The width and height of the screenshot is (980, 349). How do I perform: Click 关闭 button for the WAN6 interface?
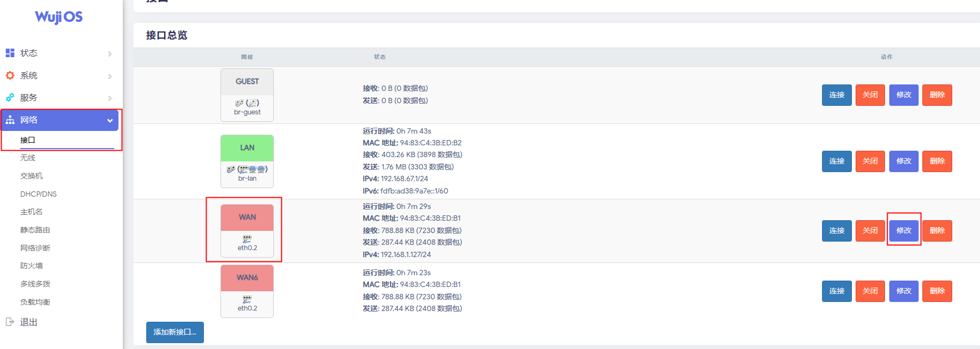tap(870, 291)
